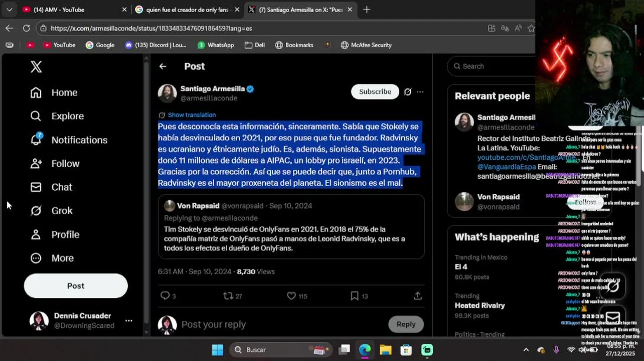
Task: Click the gray Reply button
Action: 406,324
